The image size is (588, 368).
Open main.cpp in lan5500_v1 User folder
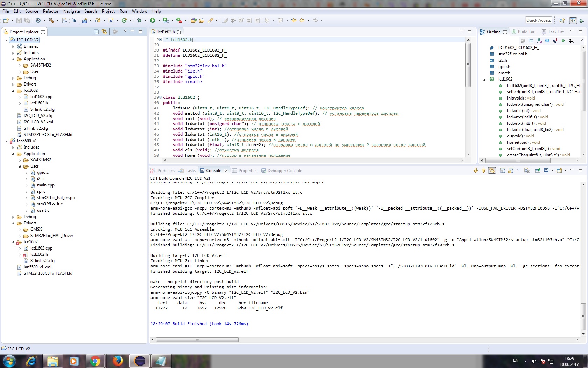45,185
